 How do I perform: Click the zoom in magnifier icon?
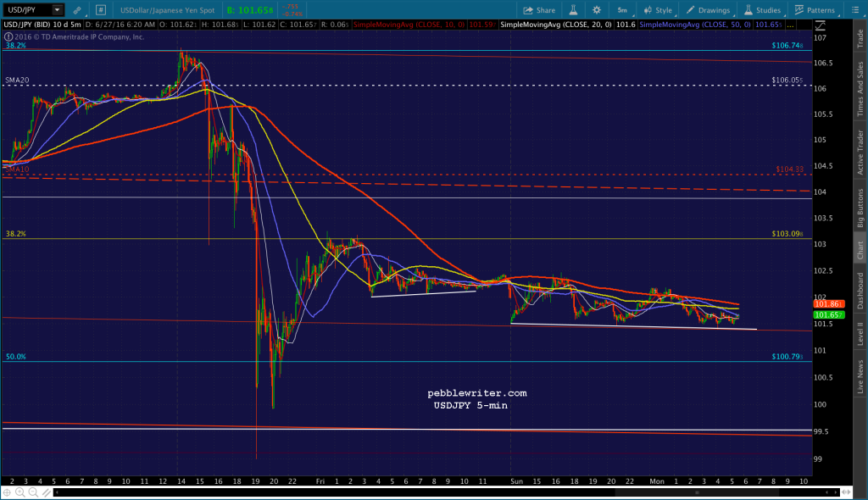pyautogui.click(x=20, y=492)
